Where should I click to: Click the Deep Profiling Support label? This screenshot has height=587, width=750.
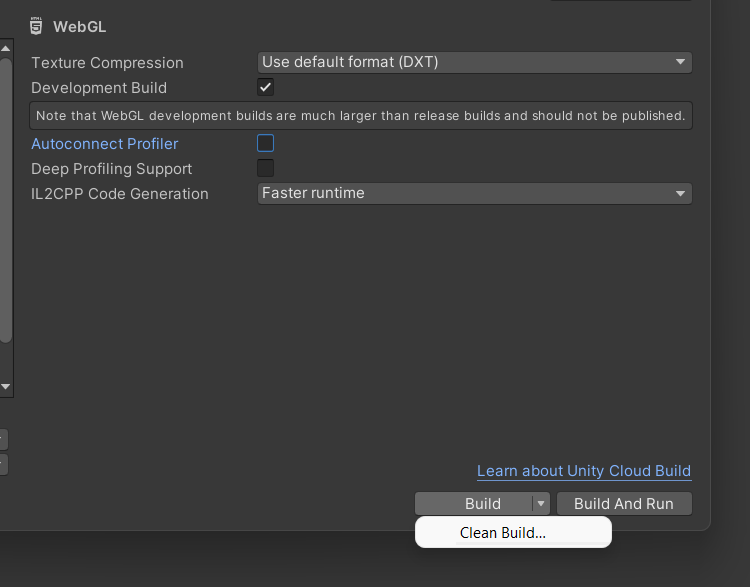coord(112,169)
